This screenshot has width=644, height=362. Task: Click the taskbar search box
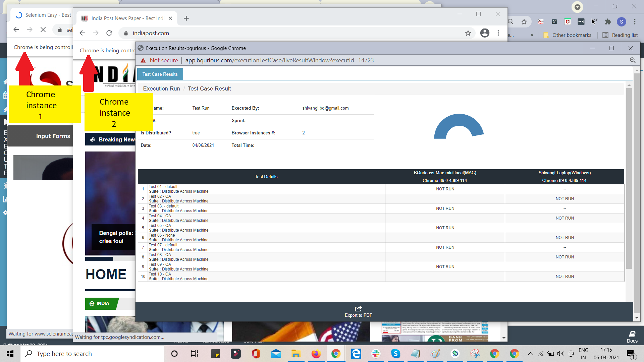[93, 354]
